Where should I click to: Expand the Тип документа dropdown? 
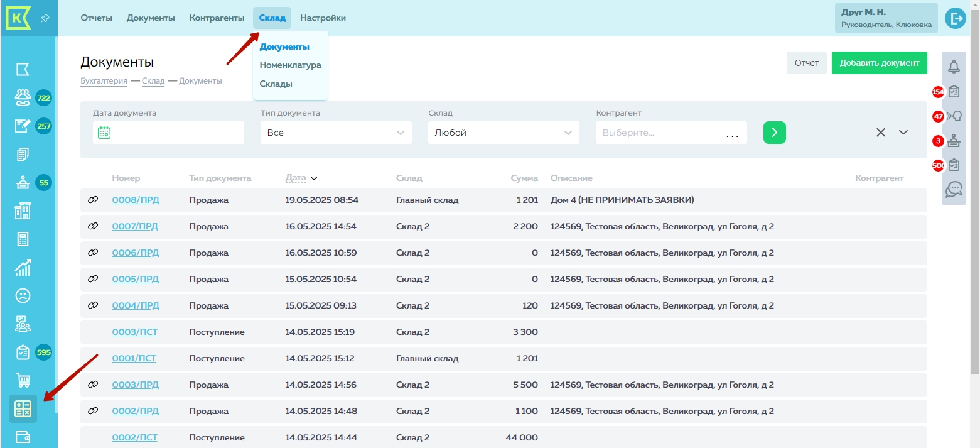(336, 133)
